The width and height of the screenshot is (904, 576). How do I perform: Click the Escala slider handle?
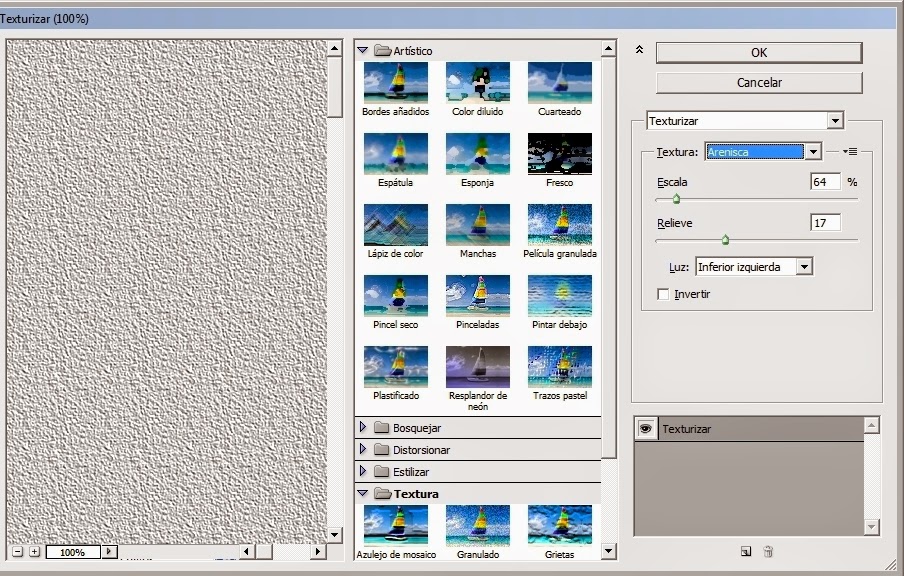tap(674, 198)
